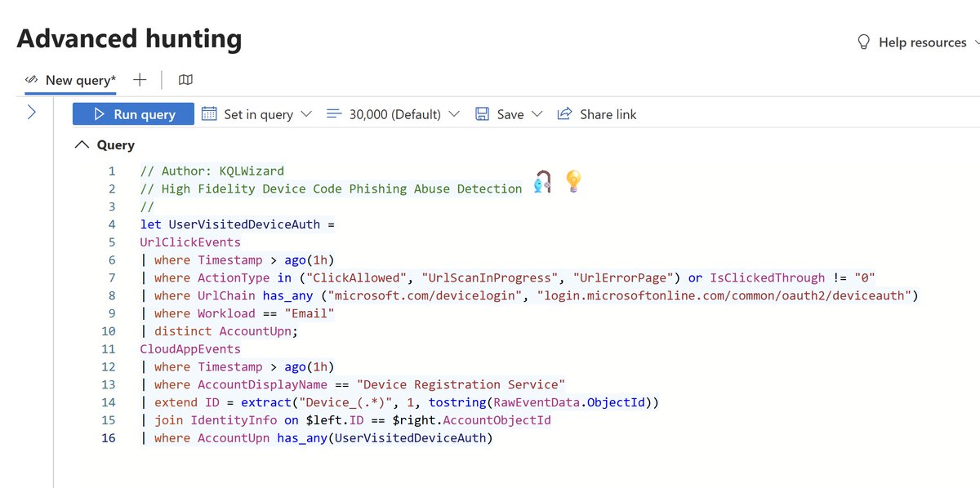The height and width of the screenshot is (488, 980).
Task: Click "distinct AccountUpn;" on line 10
Action: pyautogui.click(x=226, y=331)
